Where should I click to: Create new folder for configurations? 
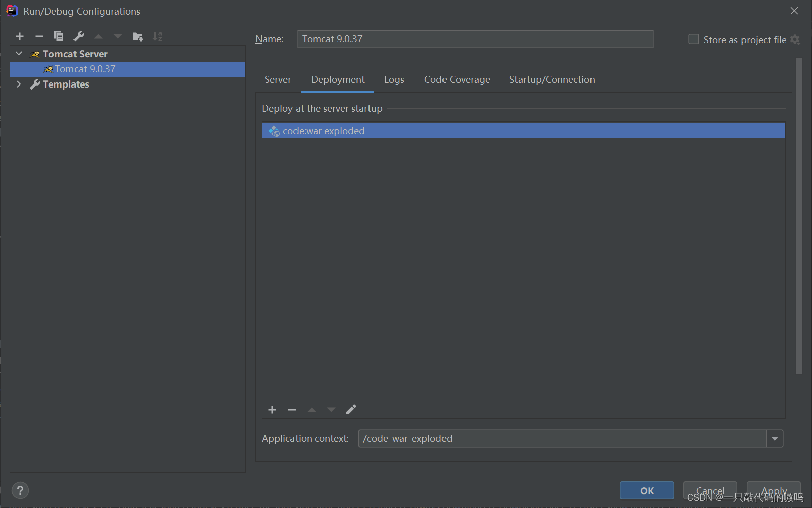(137, 36)
